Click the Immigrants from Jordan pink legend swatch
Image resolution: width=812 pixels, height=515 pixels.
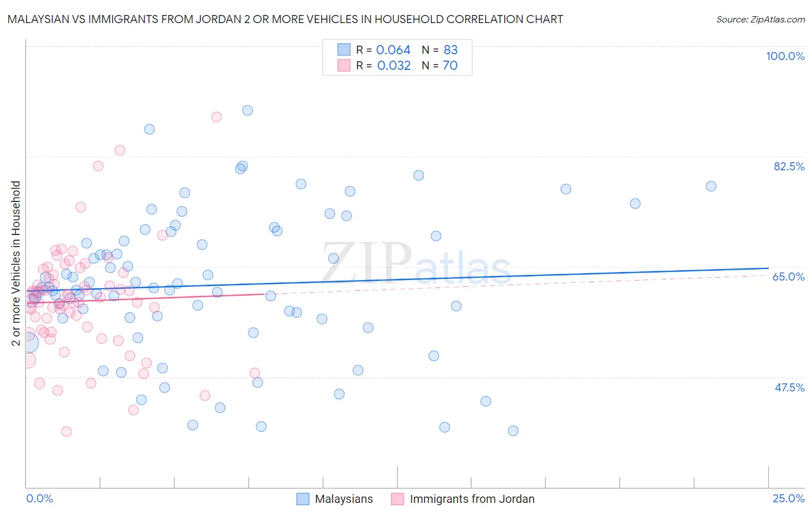pyautogui.click(x=397, y=499)
